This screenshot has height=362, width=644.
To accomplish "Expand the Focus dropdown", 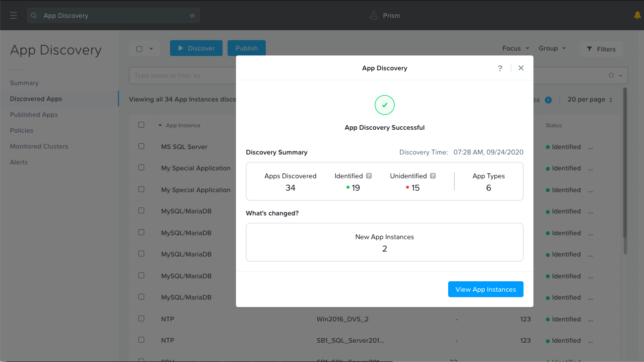I will point(516,48).
